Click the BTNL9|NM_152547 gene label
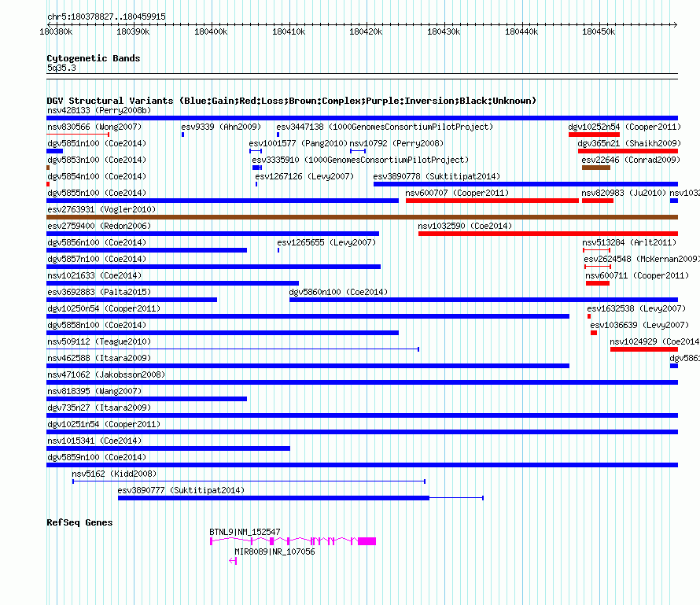The height and width of the screenshot is (605, 700). (245, 532)
